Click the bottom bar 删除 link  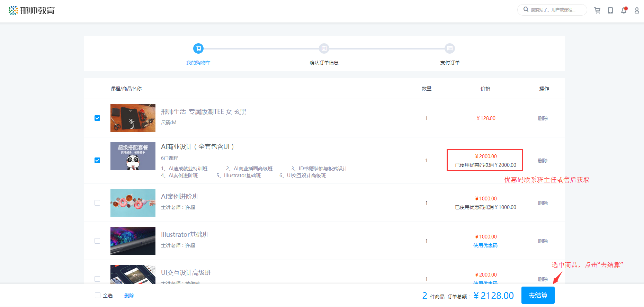click(x=129, y=296)
